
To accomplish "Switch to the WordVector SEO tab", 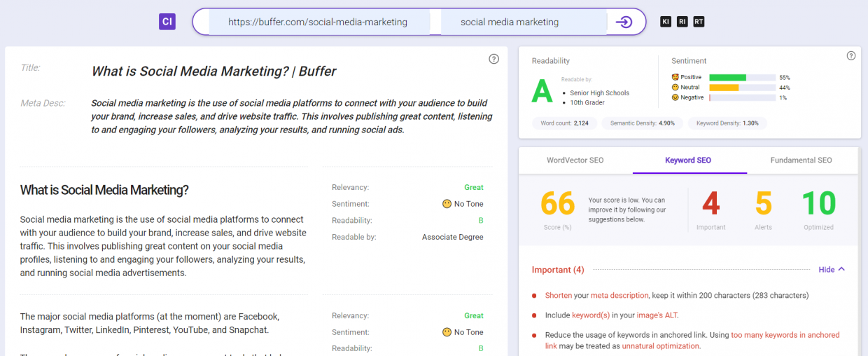I will click(x=575, y=160).
